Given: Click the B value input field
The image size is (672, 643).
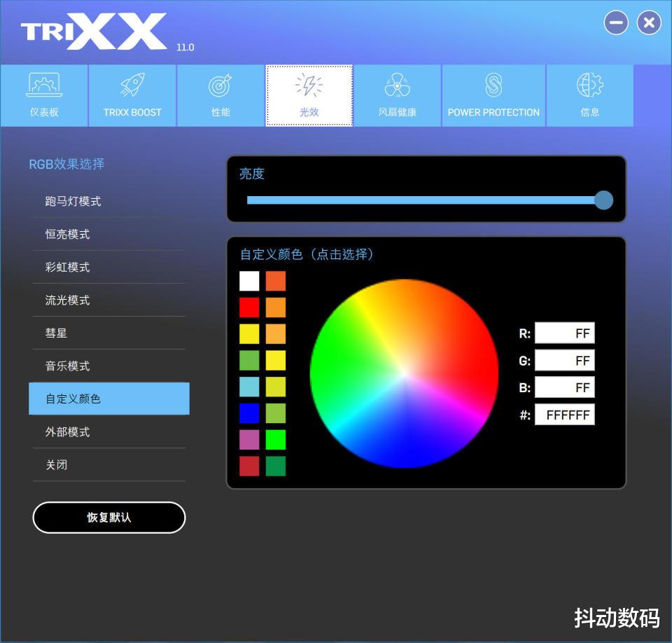Looking at the screenshot, I should pyautogui.click(x=564, y=387).
